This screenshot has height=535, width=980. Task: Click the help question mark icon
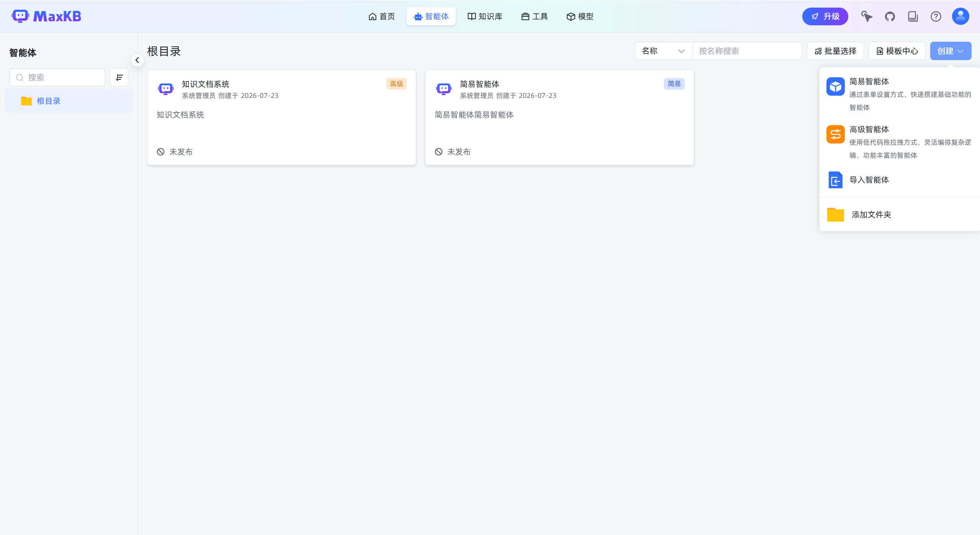(936, 16)
